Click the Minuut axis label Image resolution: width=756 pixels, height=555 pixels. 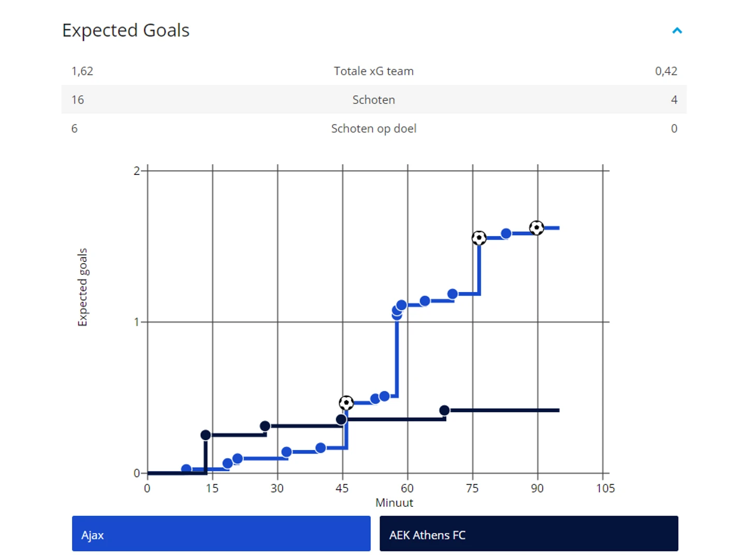click(x=394, y=503)
